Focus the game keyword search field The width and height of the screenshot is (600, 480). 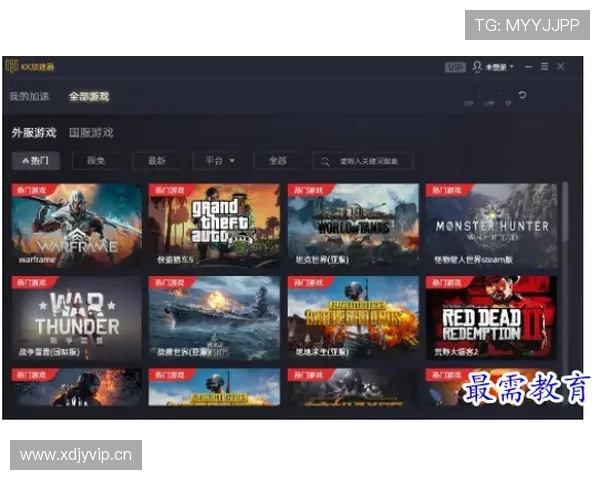click(x=363, y=161)
